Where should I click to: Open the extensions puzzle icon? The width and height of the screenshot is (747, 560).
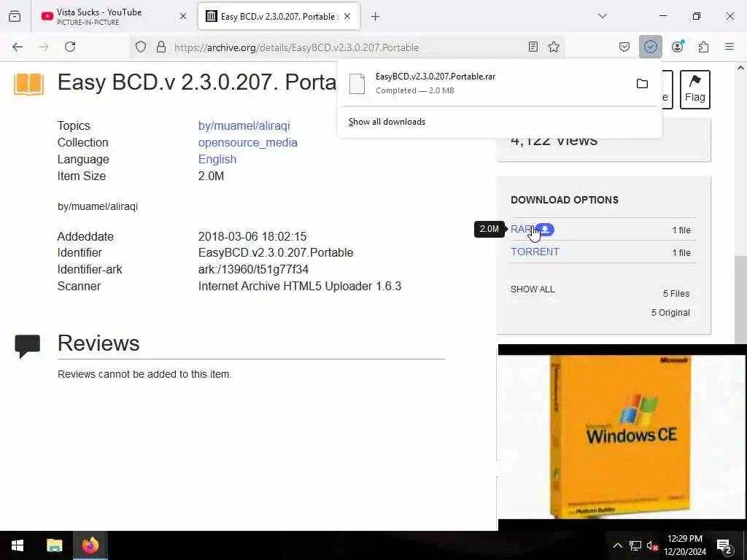tap(704, 47)
